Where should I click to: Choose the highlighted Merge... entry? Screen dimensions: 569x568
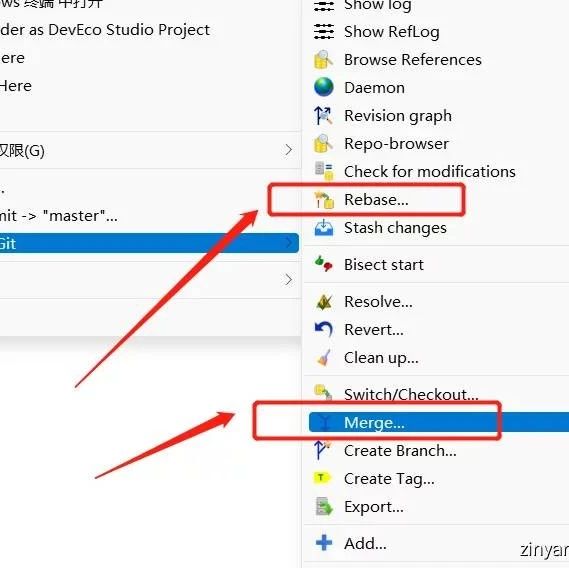click(x=439, y=422)
